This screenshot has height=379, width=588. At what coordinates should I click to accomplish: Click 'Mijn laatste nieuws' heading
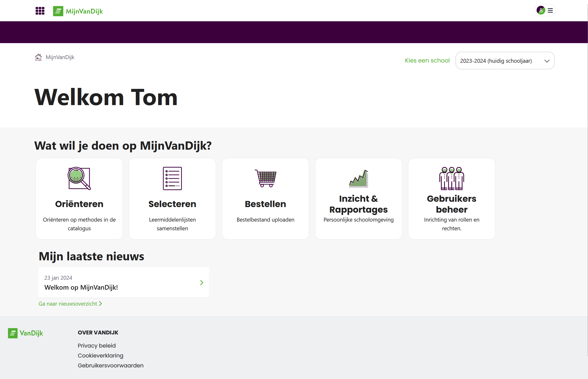91,256
